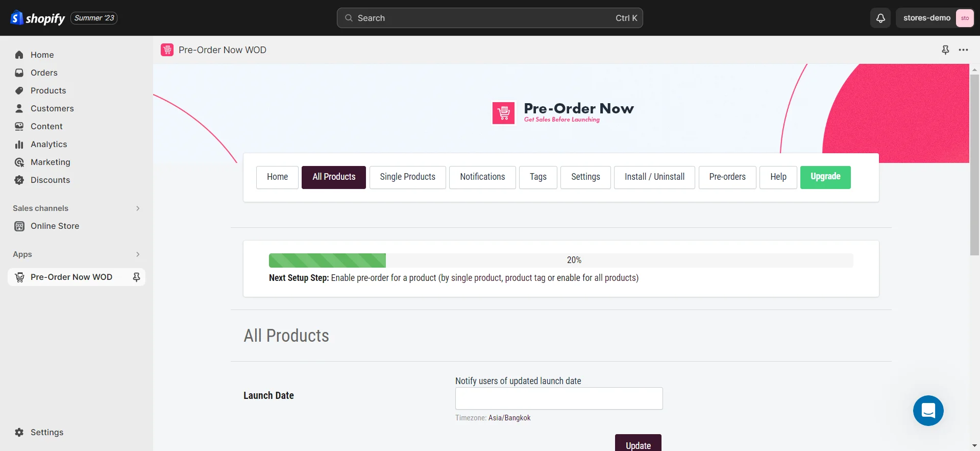This screenshot has width=980, height=451.
Task: Open the app Settings tab
Action: pyautogui.click(x=585, y=177)
